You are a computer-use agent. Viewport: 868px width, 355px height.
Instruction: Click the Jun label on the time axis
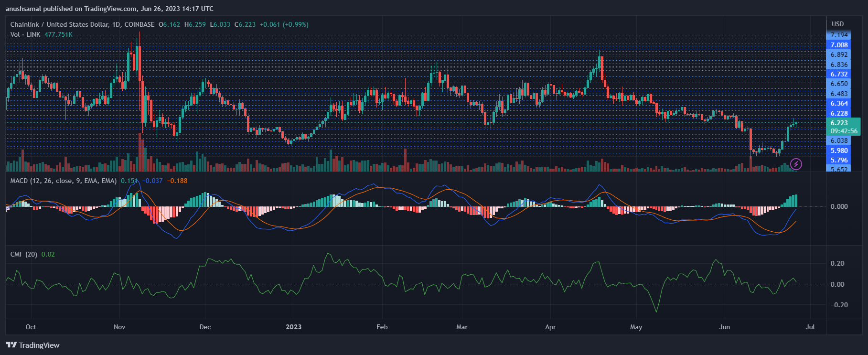725,327
